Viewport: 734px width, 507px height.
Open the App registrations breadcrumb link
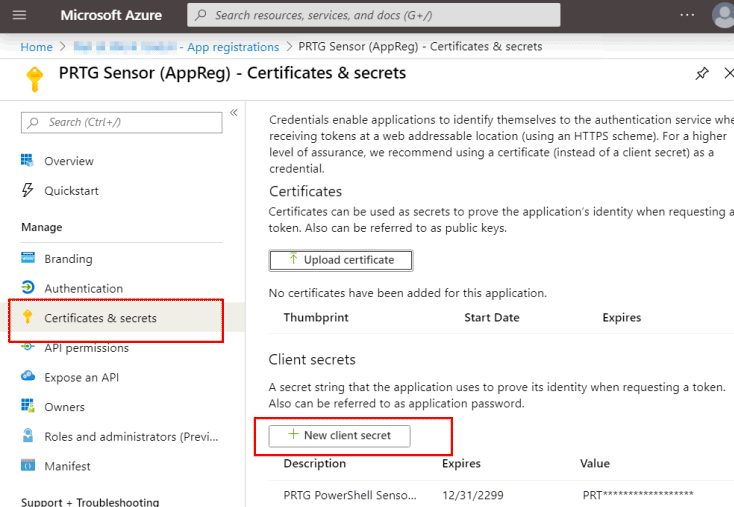[x=233, y=47]
